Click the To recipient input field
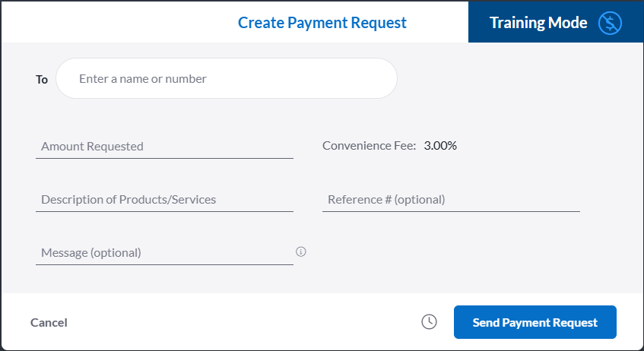 [227, 78]
